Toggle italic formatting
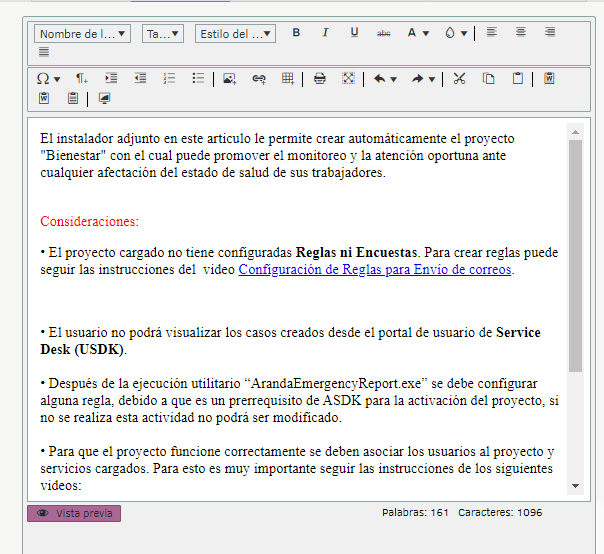This screenshot has height=554, width=604. pyautogui.click(x=325, y=33)
